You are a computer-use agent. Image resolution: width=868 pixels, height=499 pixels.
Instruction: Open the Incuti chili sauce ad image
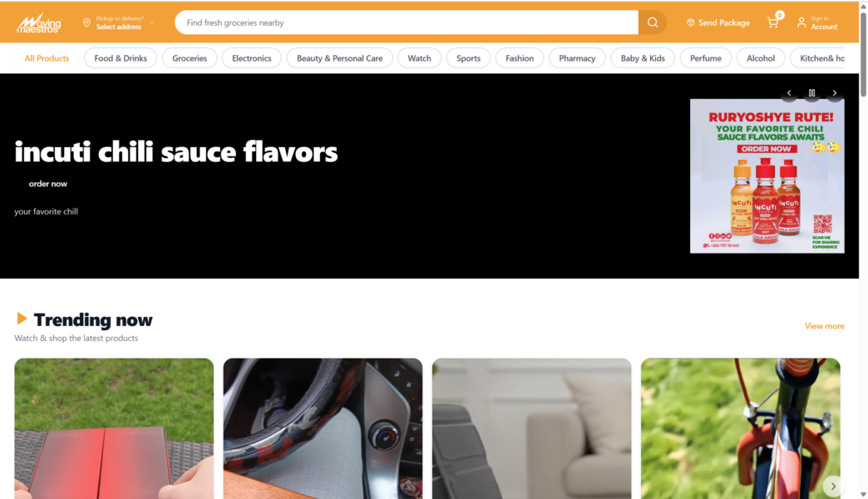click(767, 176)
